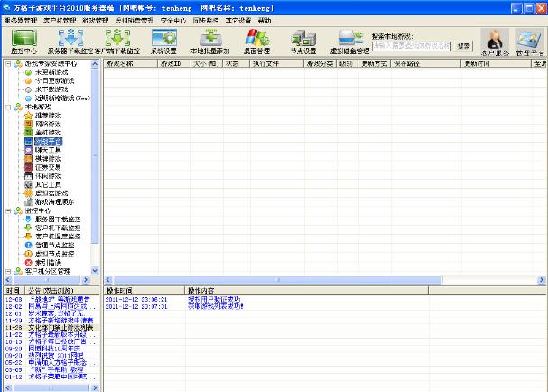Sort the list by 游戏名称 column header

pyautogui.click(x=127, y=64)
